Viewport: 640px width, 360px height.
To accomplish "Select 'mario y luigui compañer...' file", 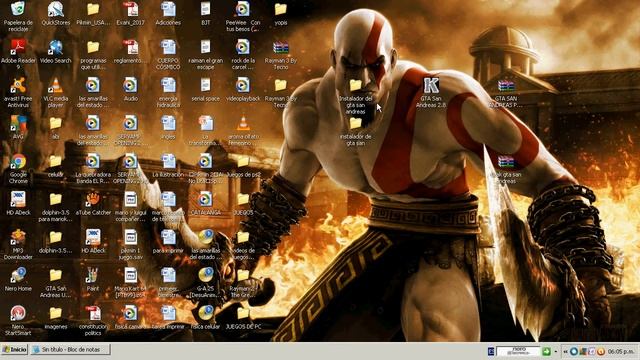I will click(131, 206).
